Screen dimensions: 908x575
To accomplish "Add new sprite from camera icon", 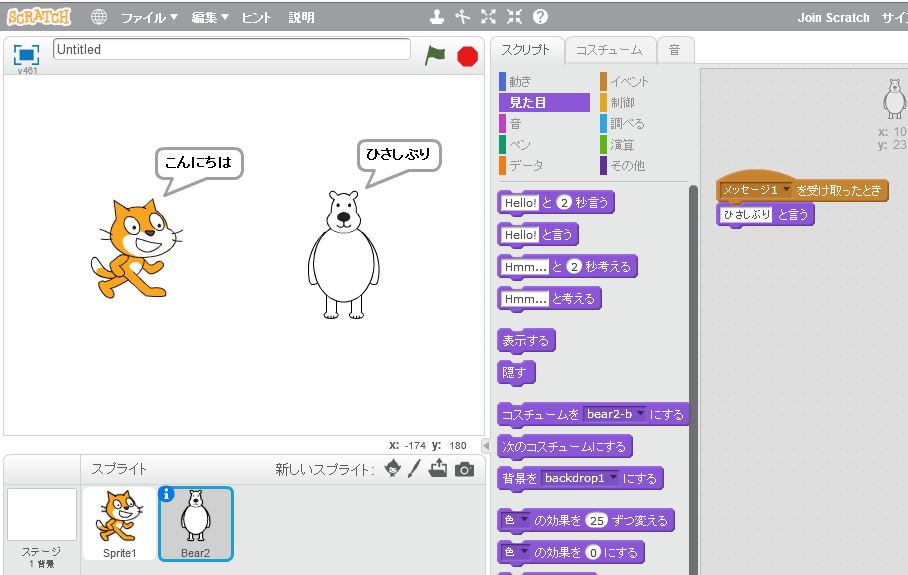I will 464,469.
